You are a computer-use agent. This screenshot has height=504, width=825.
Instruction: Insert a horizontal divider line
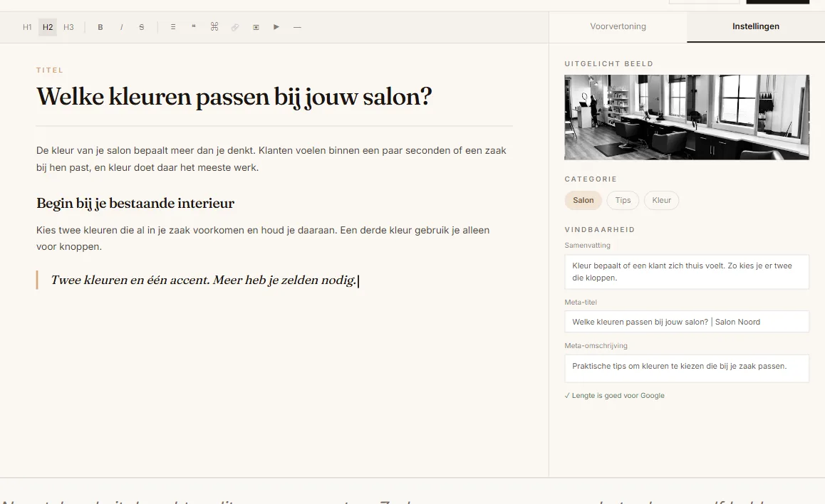pyautogui.click(x=297, y=27)
